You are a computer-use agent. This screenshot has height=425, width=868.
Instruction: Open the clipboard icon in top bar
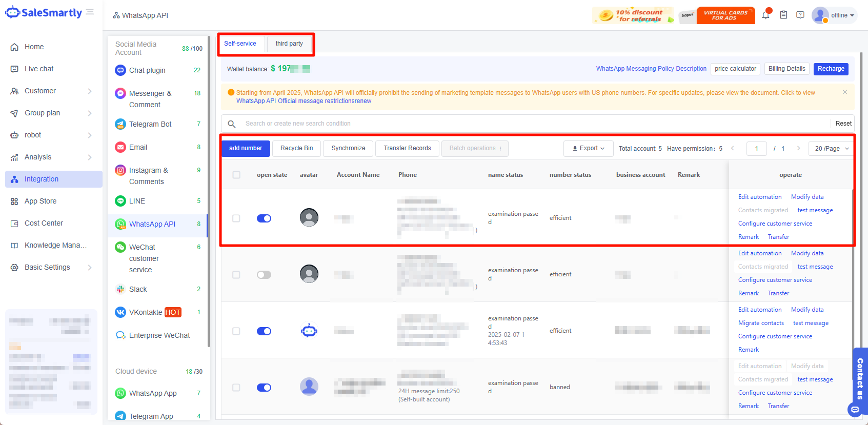[x=783, y=15]
